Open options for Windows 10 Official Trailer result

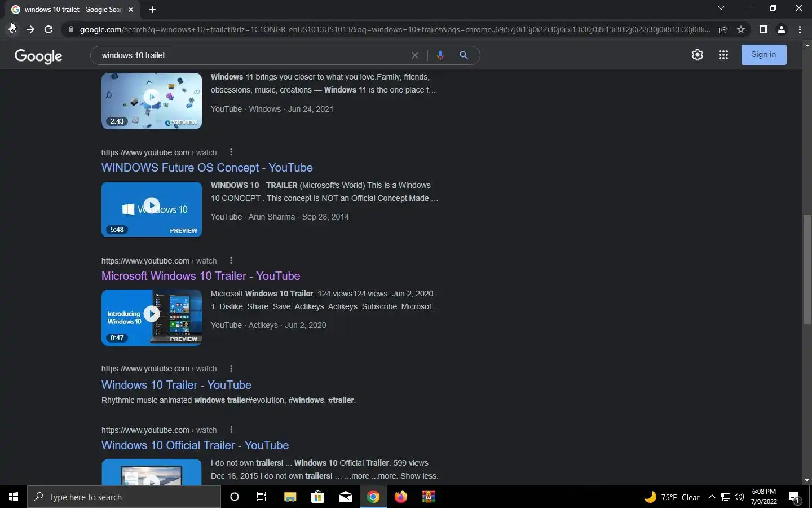click(x=231, y=430)
